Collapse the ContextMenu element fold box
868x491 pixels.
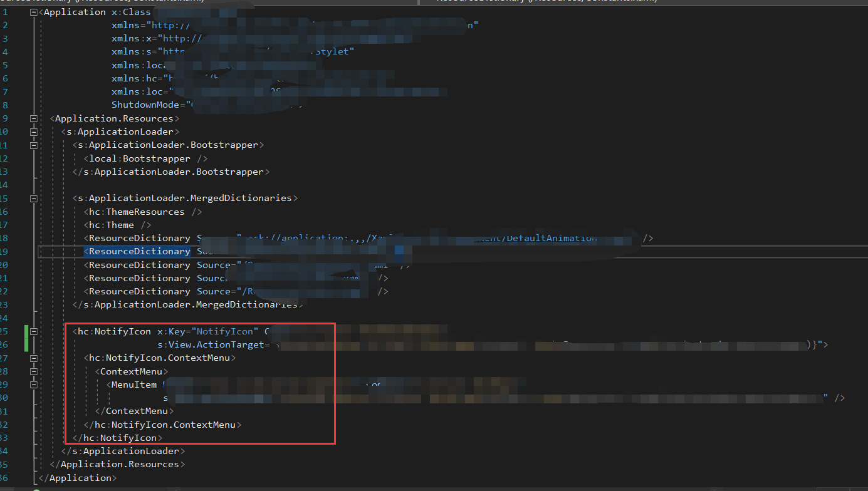(33, 371)
